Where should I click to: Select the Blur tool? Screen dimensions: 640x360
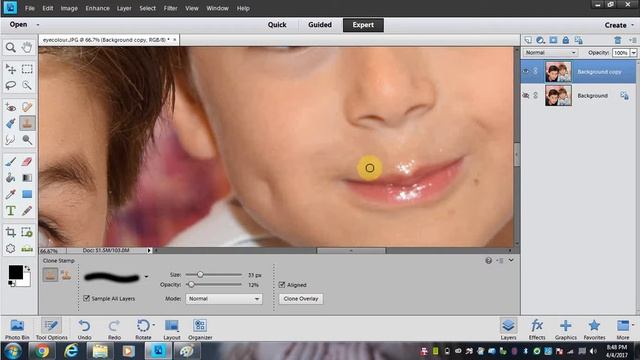11,140
